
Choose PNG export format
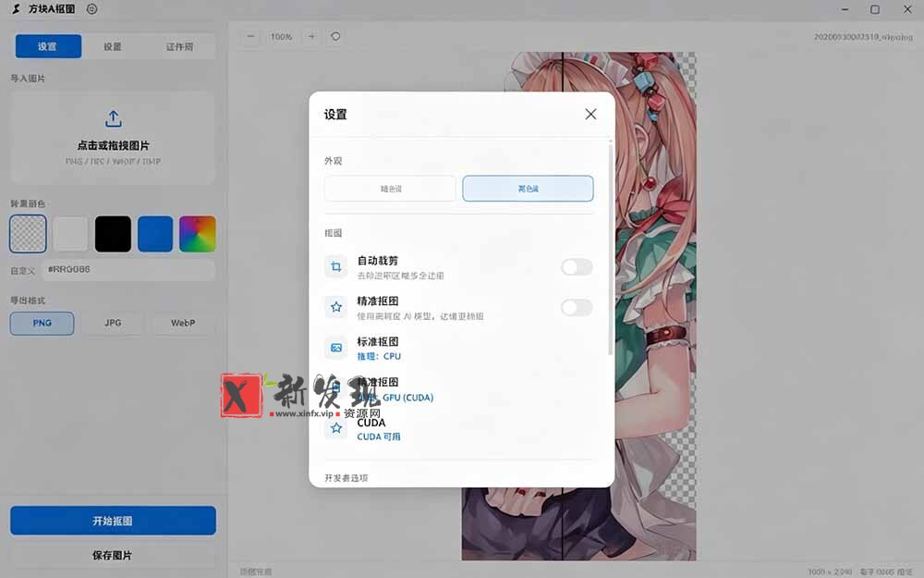[x=42, y=323]
